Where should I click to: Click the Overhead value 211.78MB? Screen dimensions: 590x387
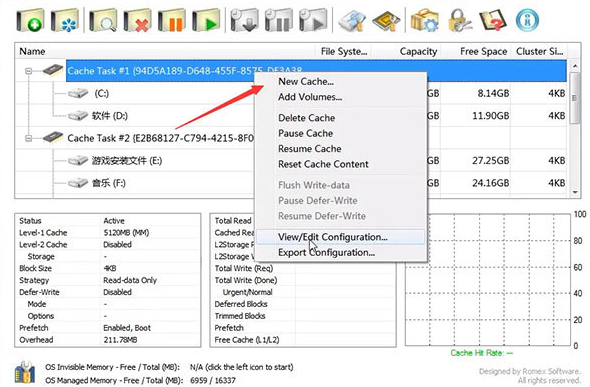120,340
